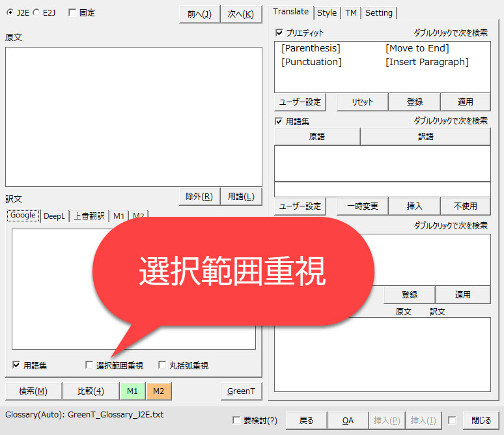This screenshot has width=504, height=435.
Task: Click the GreenT button
Action: [x=241, y=391]
